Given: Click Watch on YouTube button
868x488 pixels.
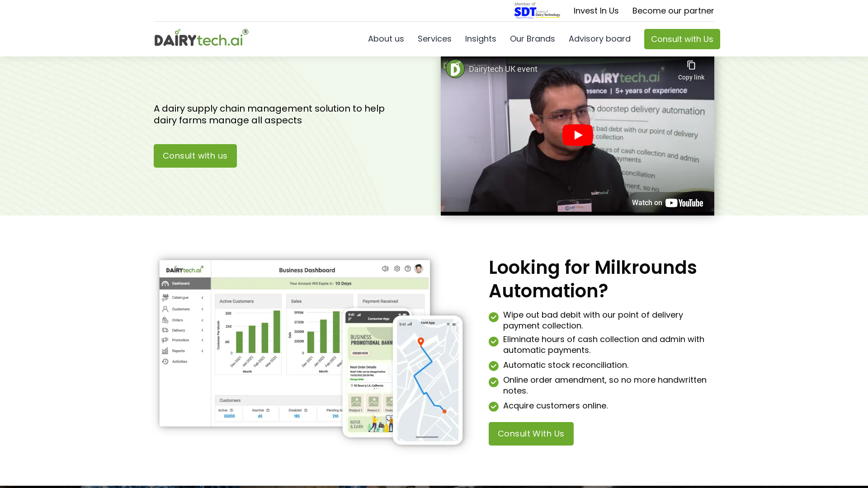Looking at the screenshot, I should (667, 203).
